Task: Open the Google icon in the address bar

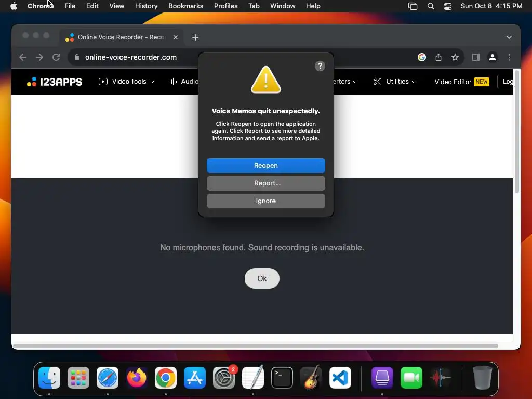Action: 421,57
